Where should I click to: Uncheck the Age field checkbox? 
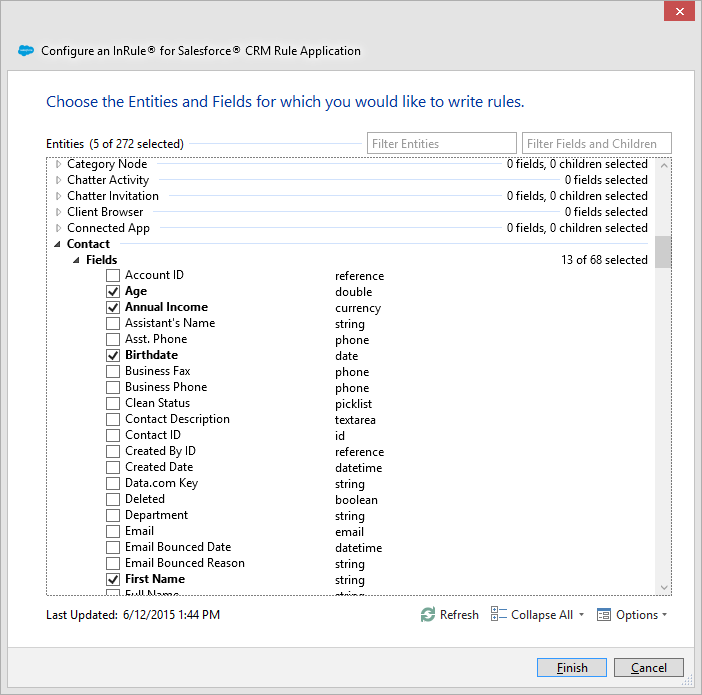point(113,292)
